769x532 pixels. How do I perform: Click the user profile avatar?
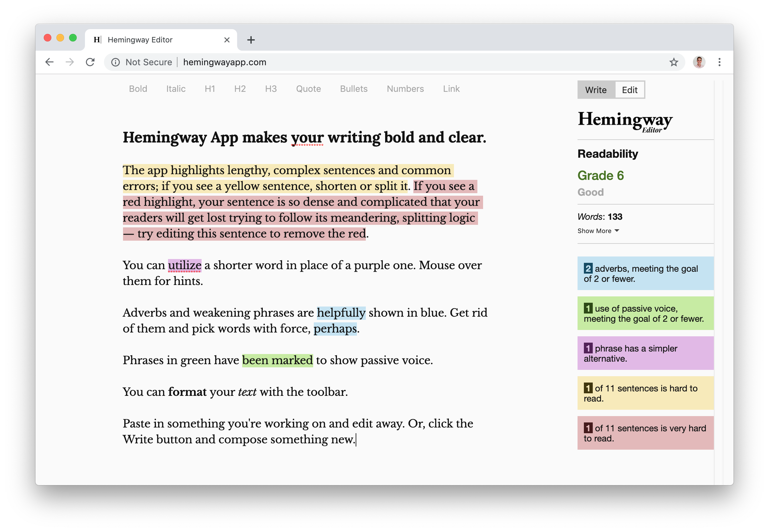click(x=699, y=62)
